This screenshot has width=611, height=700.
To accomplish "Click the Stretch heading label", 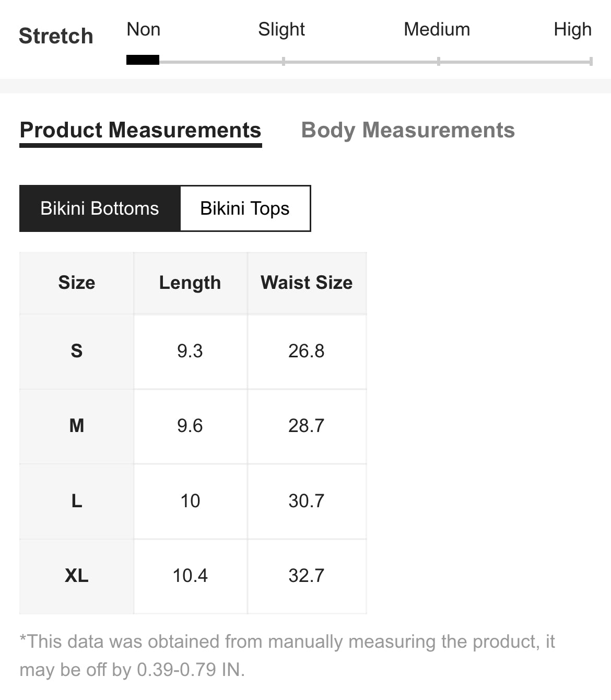I will (x=56, y=36).
